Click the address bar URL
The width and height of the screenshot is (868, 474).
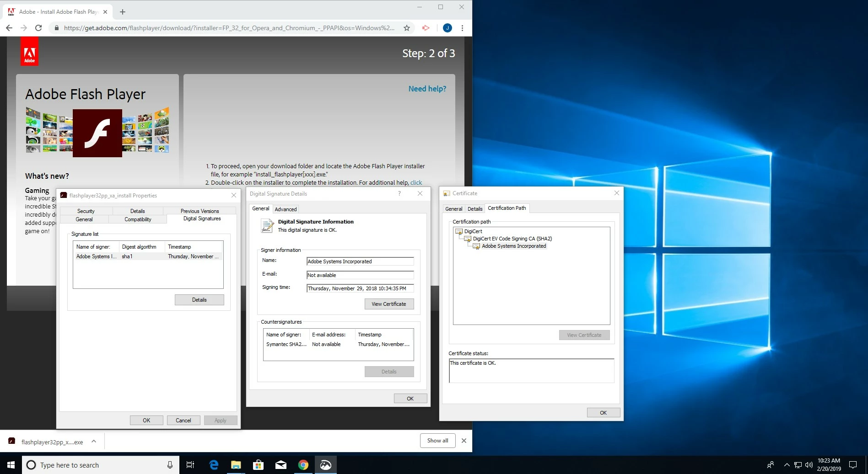pyautogui.click(x=229, y=28)
